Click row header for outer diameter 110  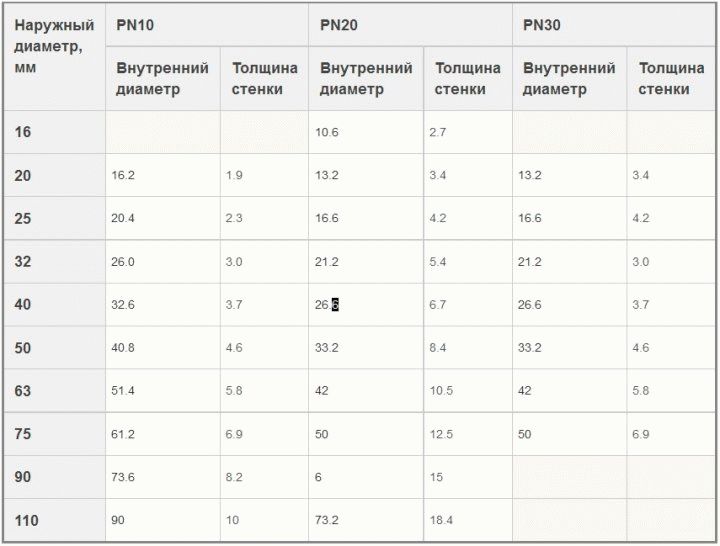click(x=27, y=520)
